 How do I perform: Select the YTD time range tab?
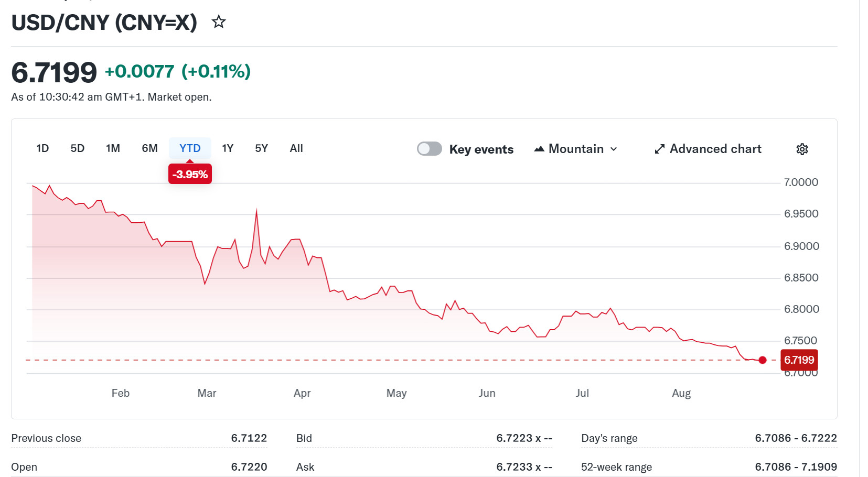point(190,148)
